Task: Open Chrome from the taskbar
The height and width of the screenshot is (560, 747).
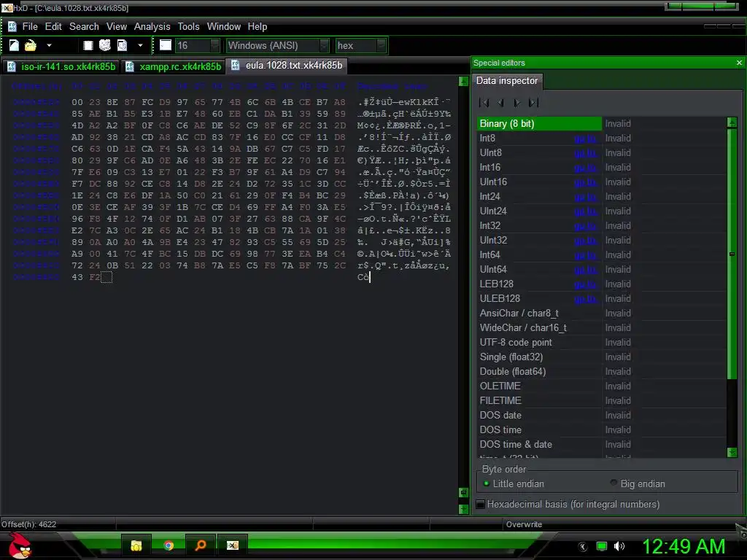Action: pos(169,545)
